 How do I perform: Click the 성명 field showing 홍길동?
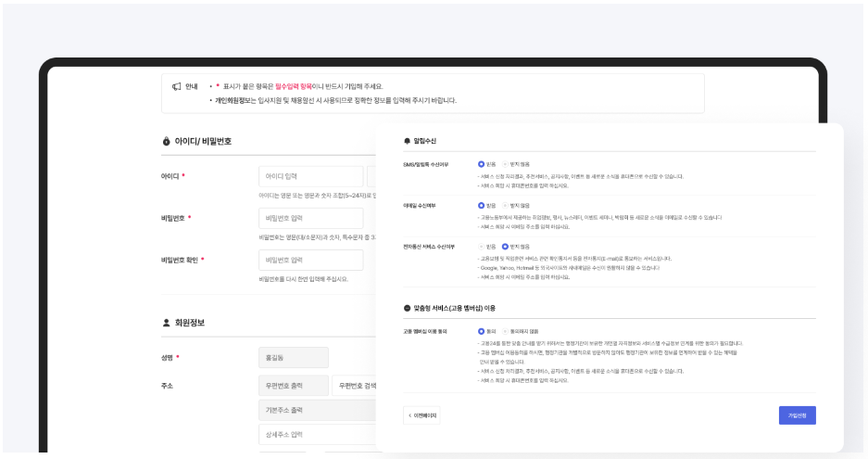pyautogui.click(x=294, y=358)
